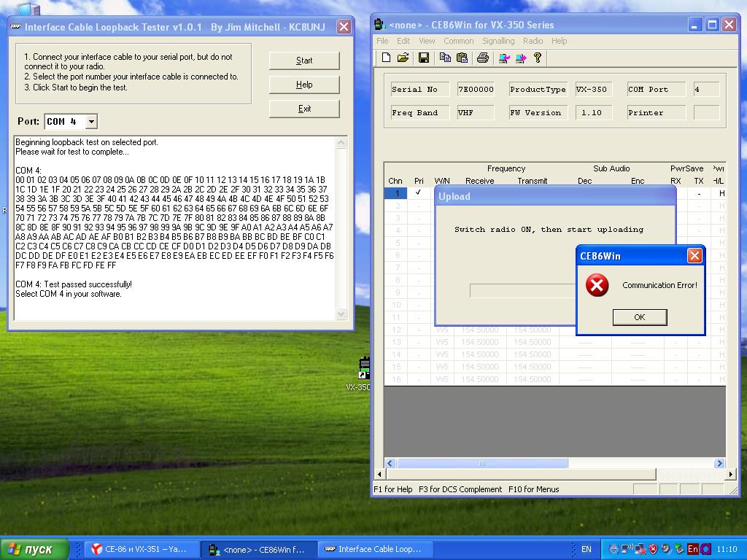
Task: Switch to CE86Win taskbar button
Action: [x=258, y=549]
